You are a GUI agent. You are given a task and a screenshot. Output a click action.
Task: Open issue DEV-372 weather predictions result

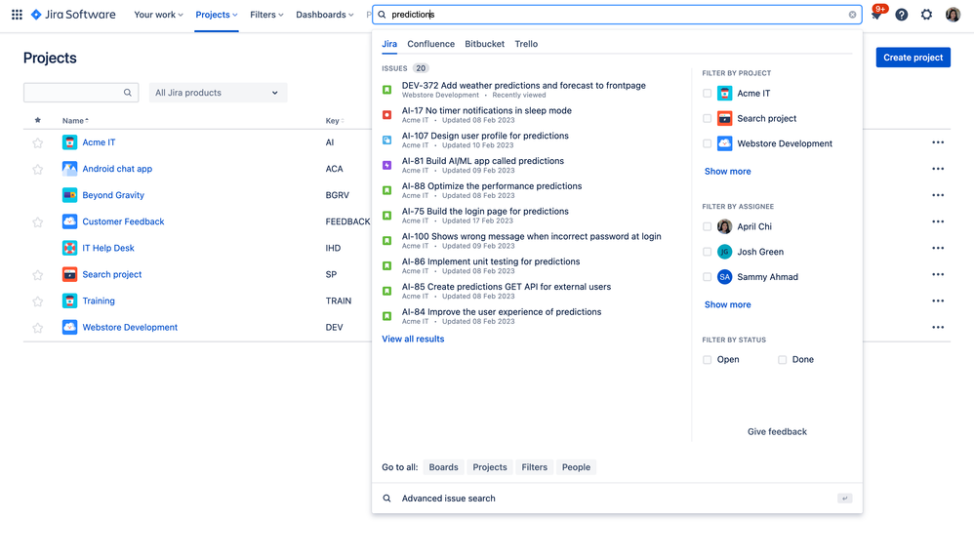tap(523, 86)
